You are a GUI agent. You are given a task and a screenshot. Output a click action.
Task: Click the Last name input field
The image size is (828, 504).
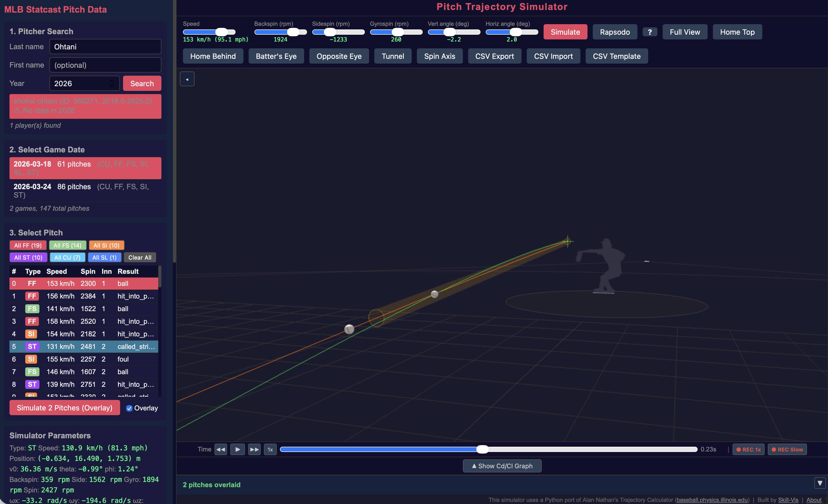(105, 46)
